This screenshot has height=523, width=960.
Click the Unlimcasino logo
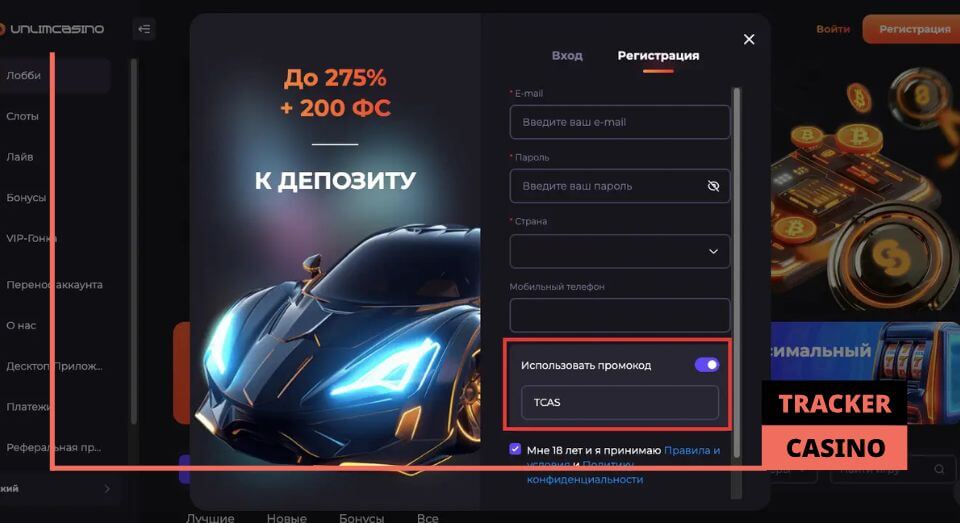coord(52,29)
